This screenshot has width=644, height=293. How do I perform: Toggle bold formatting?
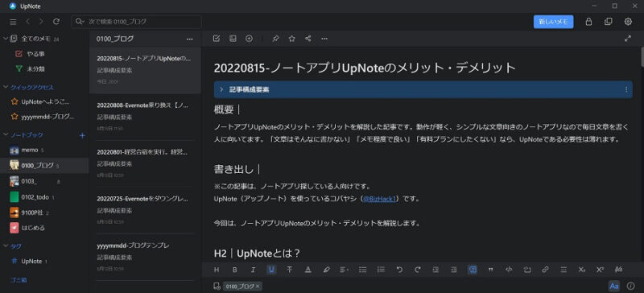pos(235,270)
